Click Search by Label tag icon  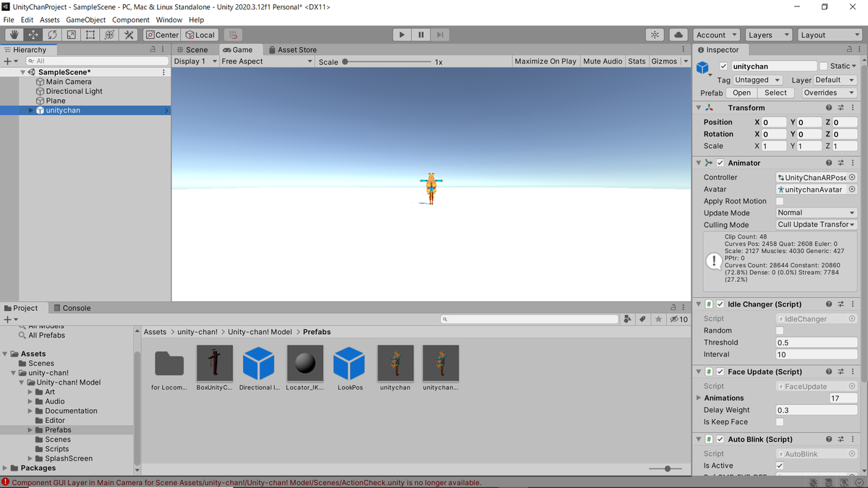643,319
